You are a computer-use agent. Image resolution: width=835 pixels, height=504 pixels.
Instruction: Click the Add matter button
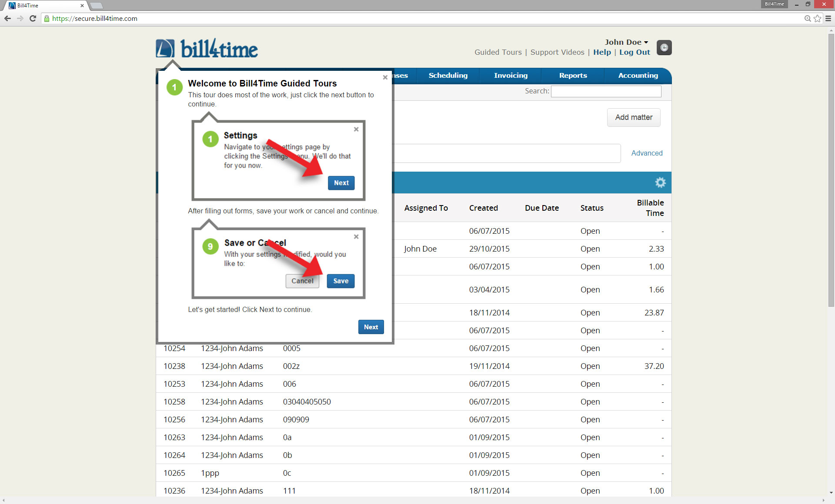click(633, 117)
